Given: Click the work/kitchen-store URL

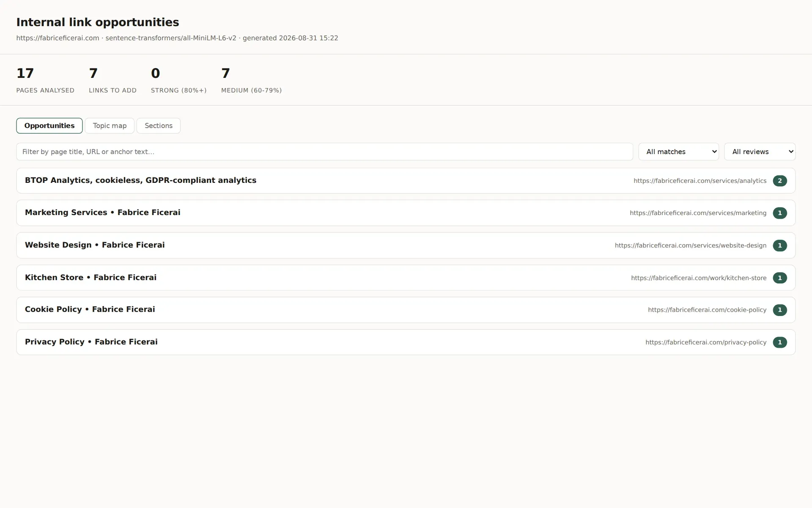Looking at the screenshot, I should click(x=699, y=278).
